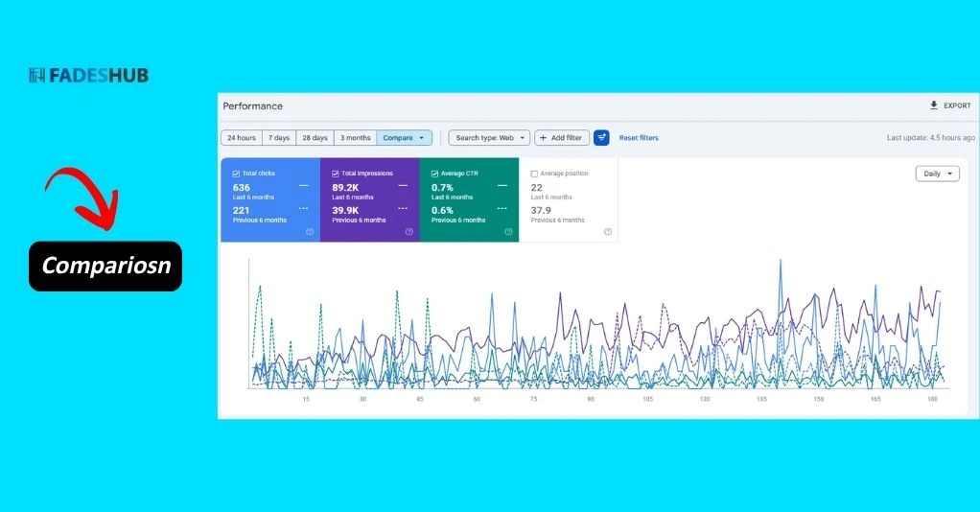Uncheck the Total impressions checkbox

click(336, 174)
